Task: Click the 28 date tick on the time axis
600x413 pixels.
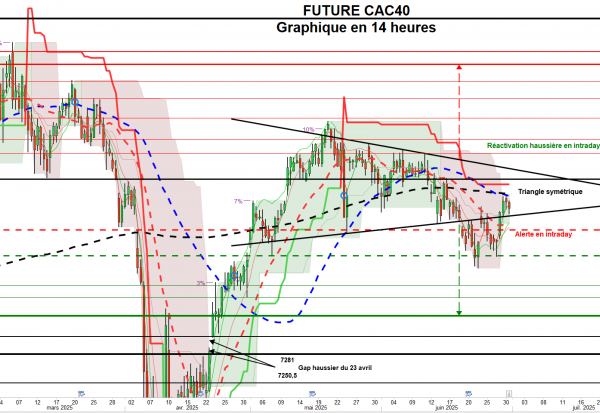Action: point(112,402)
